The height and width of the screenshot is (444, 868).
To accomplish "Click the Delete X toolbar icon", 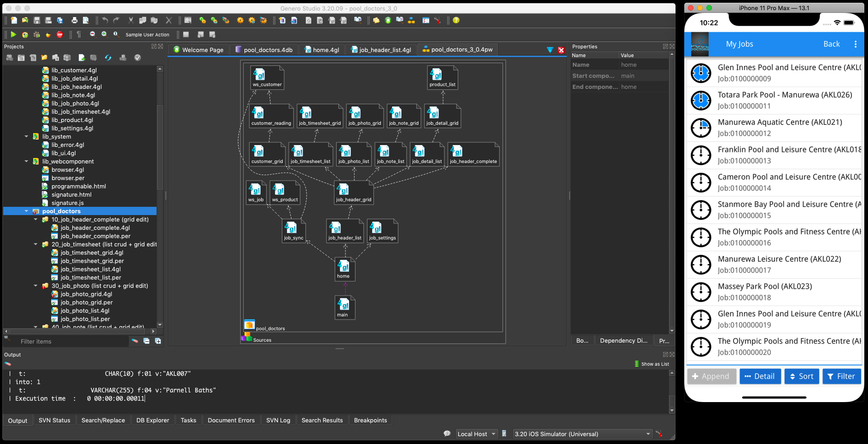I will click(x=169, y=20).
